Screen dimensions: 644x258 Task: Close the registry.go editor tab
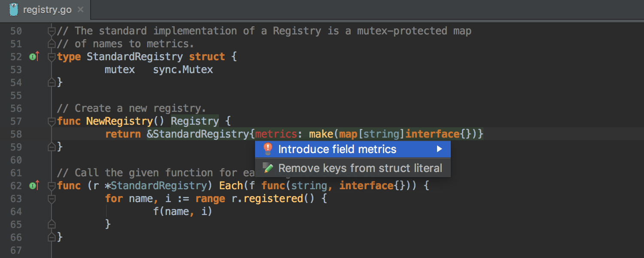pos(80,10)
